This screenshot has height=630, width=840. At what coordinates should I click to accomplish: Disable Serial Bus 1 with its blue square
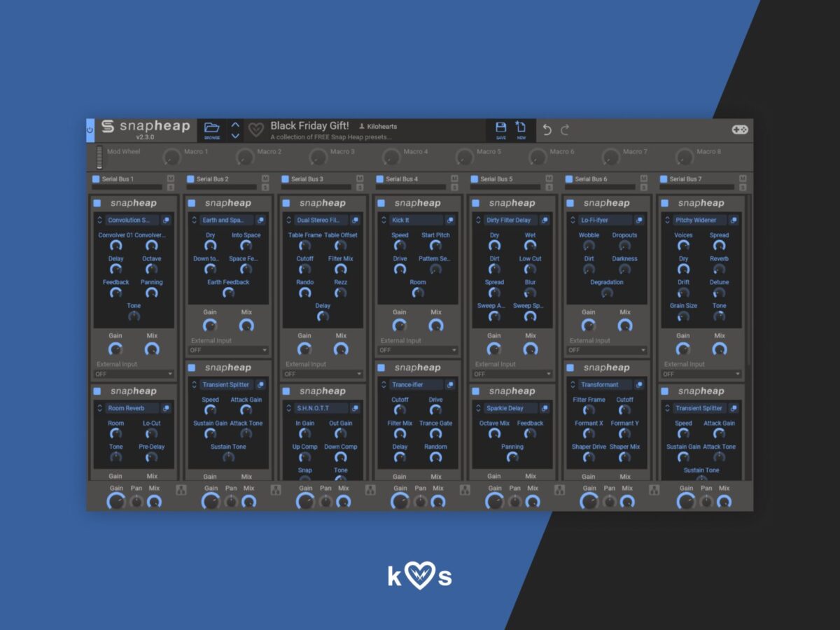[96, 179]
